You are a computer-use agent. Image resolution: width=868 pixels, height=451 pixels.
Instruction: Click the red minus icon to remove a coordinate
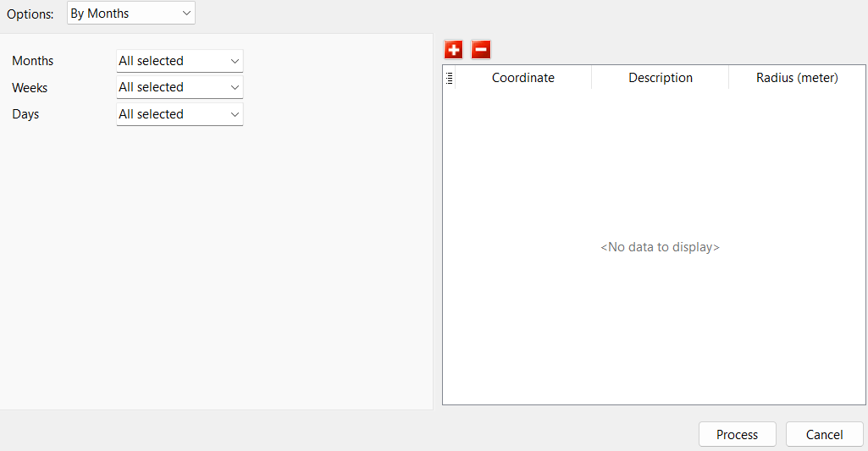(480, 50)
